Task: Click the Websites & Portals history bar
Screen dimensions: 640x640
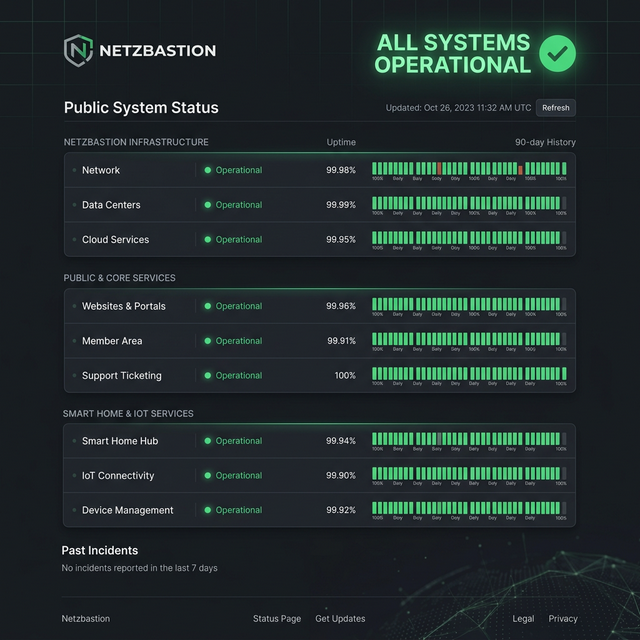Action: pos(469,304)
